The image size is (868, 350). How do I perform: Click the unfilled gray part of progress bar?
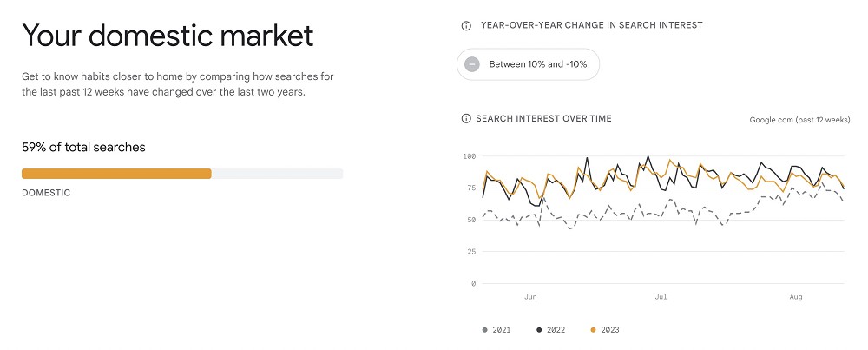tap(278, 174)
